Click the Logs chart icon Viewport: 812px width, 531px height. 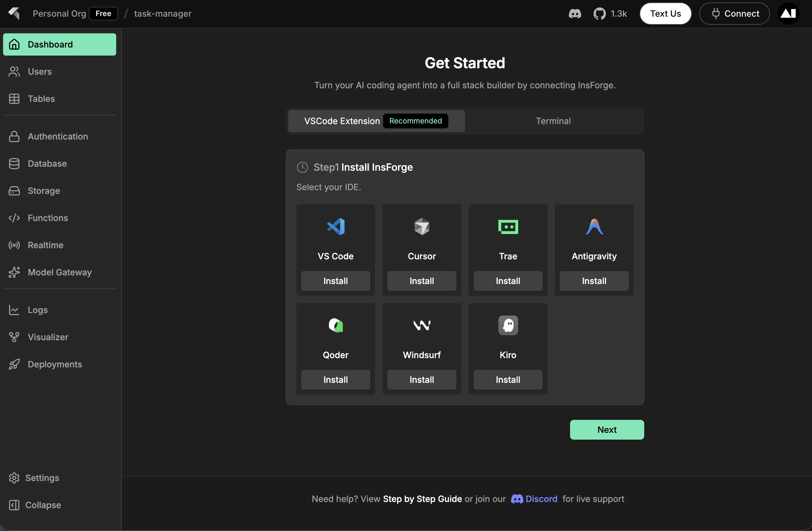pyautogui.click(x=14, y=310)
